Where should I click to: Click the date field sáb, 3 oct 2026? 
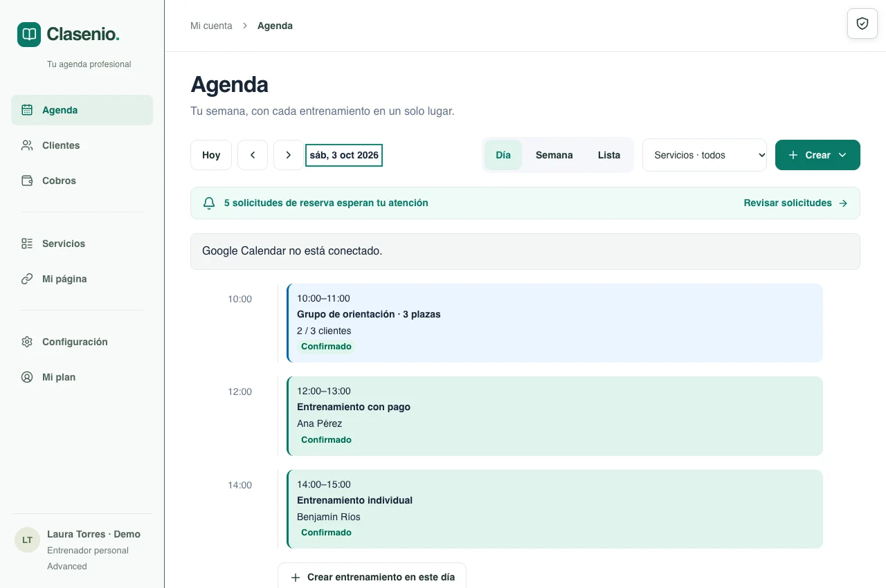click(x=344, y=155)
